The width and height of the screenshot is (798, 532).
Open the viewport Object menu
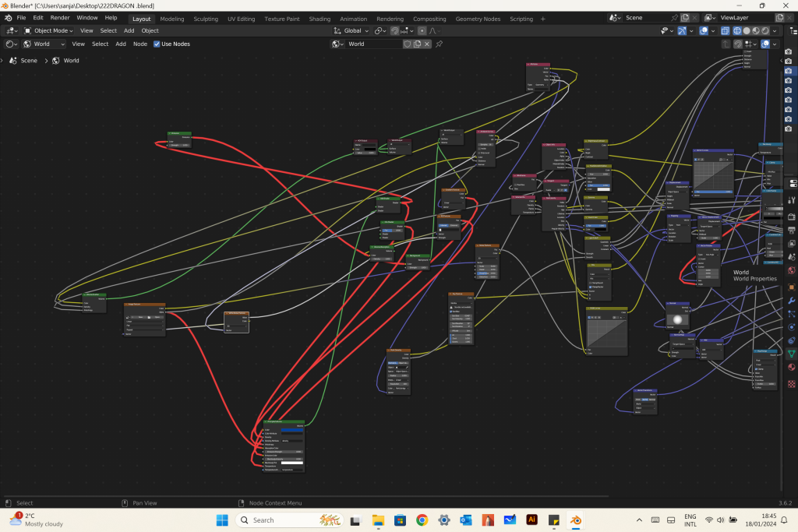(150, 30)
